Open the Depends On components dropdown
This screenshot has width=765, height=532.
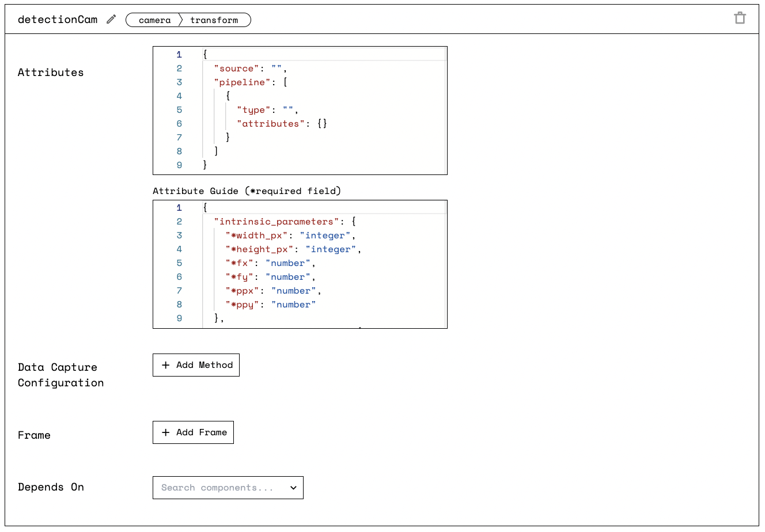pos(228,488)
